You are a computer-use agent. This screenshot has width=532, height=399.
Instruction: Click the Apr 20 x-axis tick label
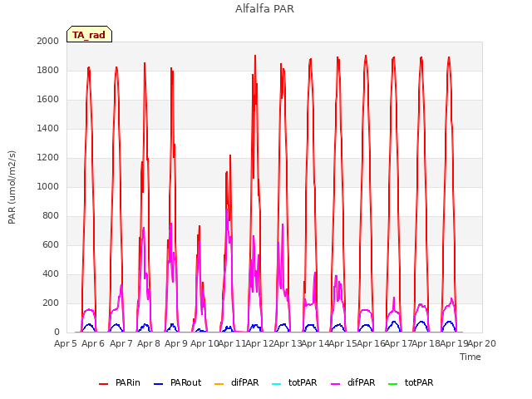pos(482,343)
